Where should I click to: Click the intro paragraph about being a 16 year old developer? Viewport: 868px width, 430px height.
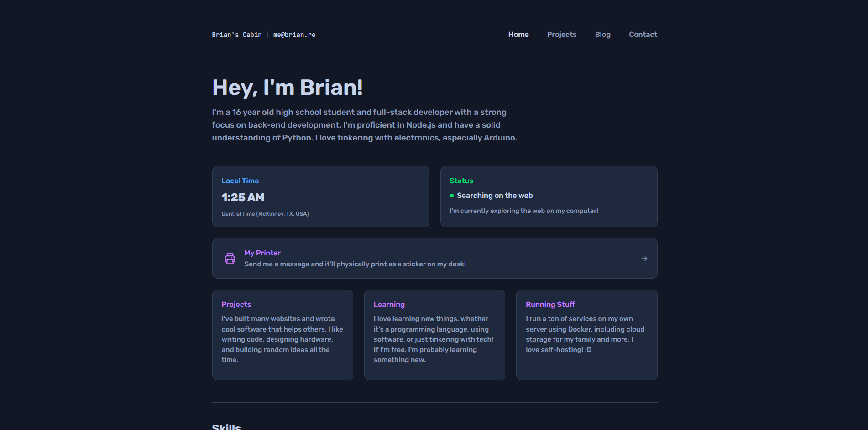(x=365, y=125)
